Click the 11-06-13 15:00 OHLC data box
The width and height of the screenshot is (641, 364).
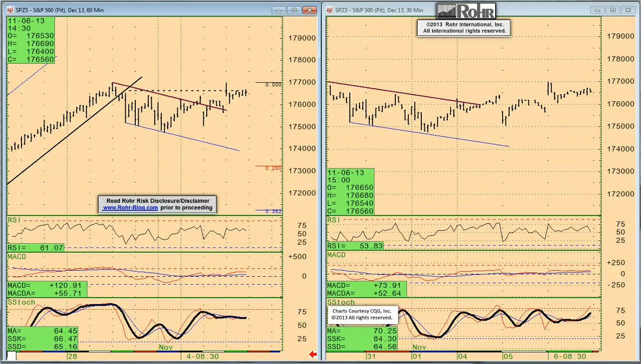coord(350,191)
